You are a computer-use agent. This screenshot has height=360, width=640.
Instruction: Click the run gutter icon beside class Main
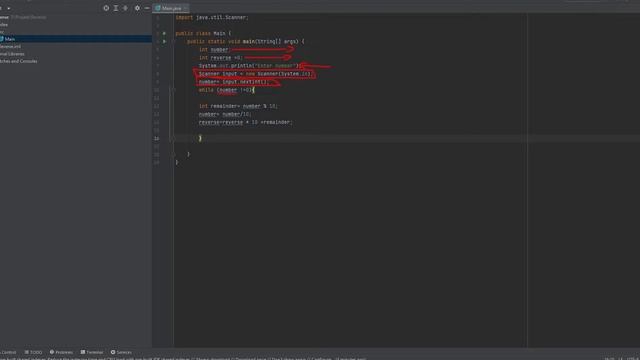[164, 33]
